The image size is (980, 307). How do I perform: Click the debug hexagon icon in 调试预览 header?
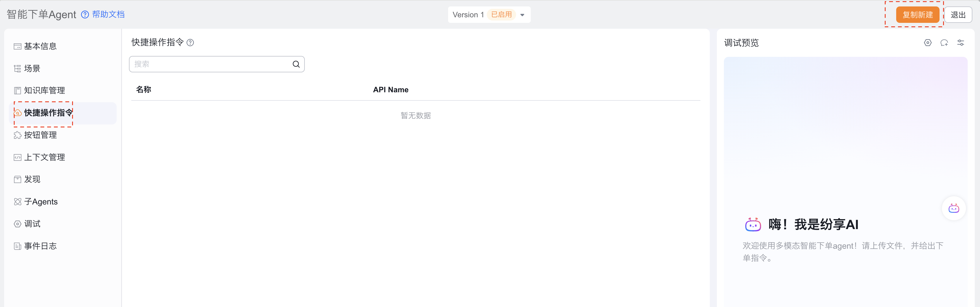pyautogui.click(x=928, y=42)
